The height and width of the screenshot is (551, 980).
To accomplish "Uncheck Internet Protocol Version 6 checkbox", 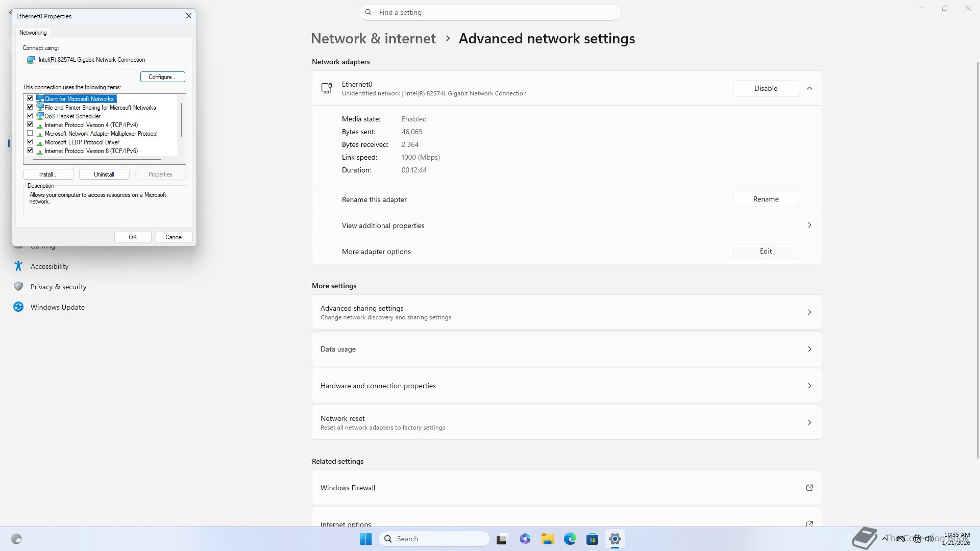I will coord(30,151).
